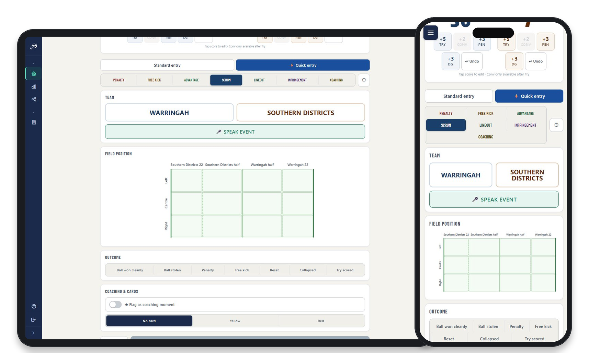
Task: Select ADVANTAGE event type on phone
Action: (525, 113)
